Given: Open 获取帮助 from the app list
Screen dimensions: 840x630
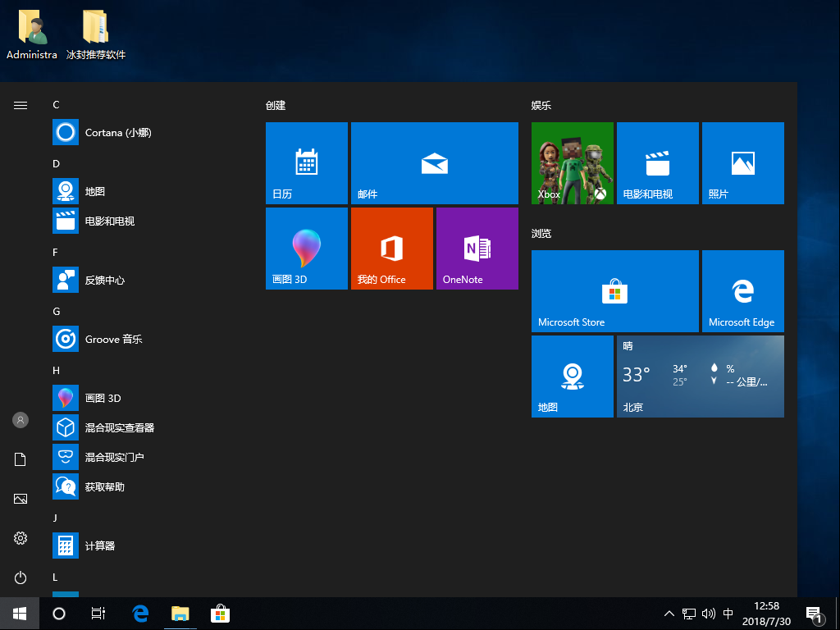Looking at the screenshot, I should click(144, 486).
